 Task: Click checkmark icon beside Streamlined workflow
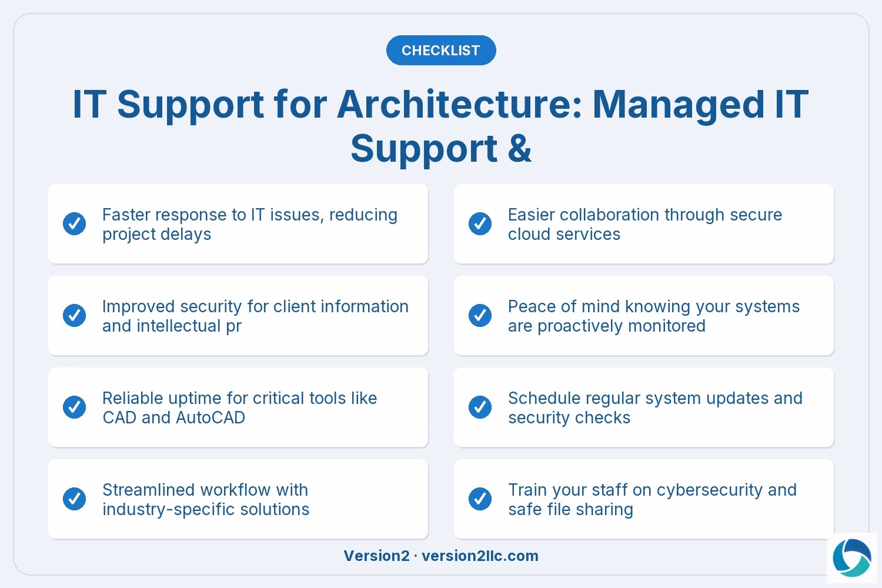coord(75,499)
